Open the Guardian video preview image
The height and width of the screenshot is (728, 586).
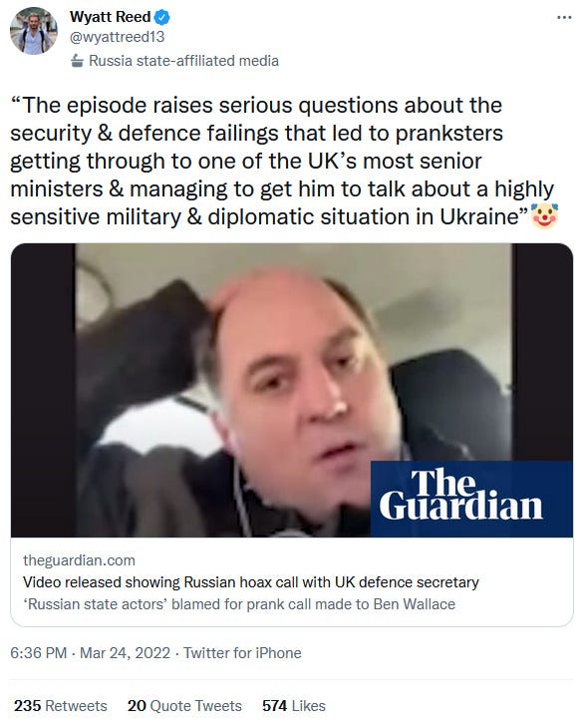[292, 390]
